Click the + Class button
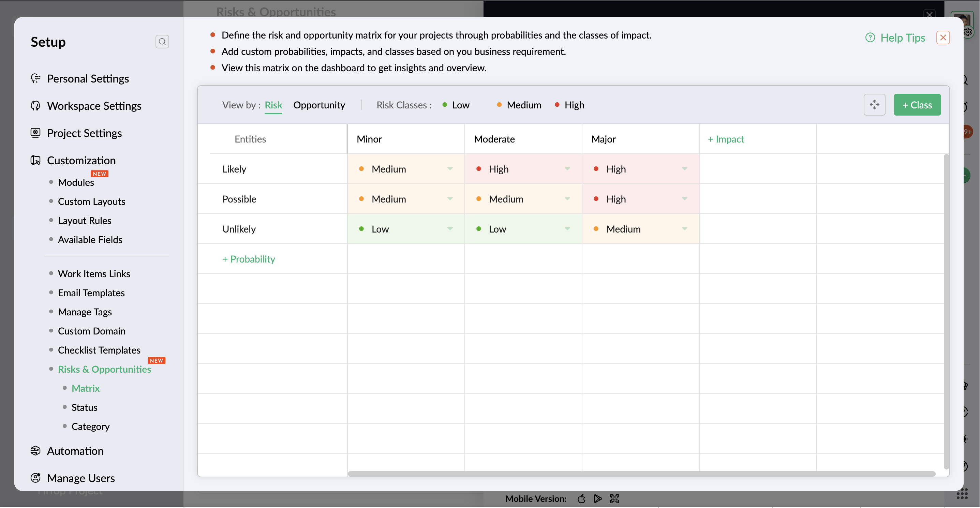The image size is (980, 508). pyautogui.click(x=917, y=105)
